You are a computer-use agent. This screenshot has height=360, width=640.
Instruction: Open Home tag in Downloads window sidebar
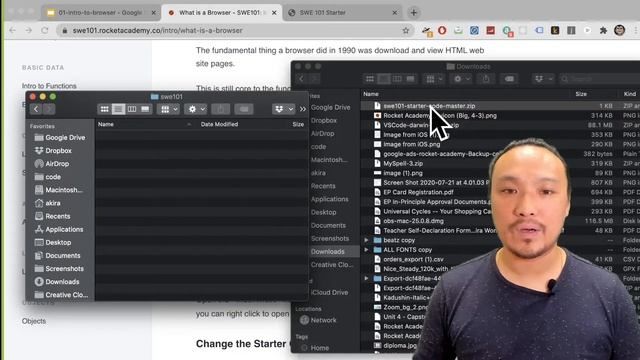315,348
